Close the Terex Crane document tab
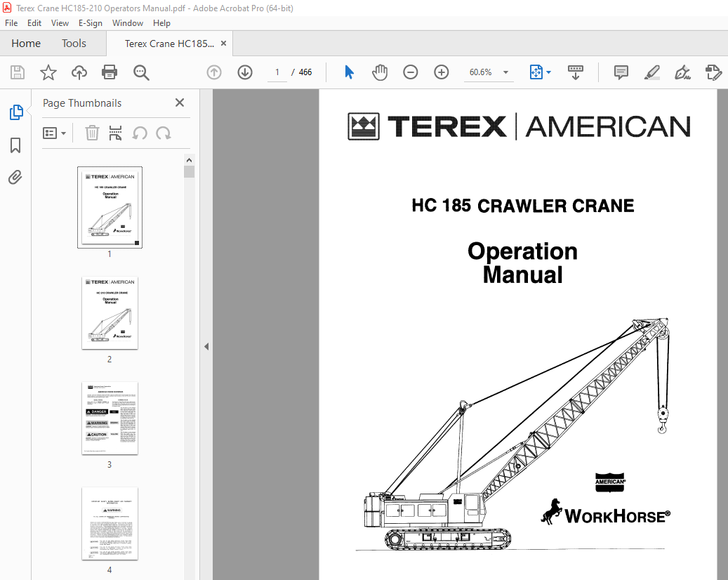This screenshot has width=728, height=580. [x=223, y=44]
